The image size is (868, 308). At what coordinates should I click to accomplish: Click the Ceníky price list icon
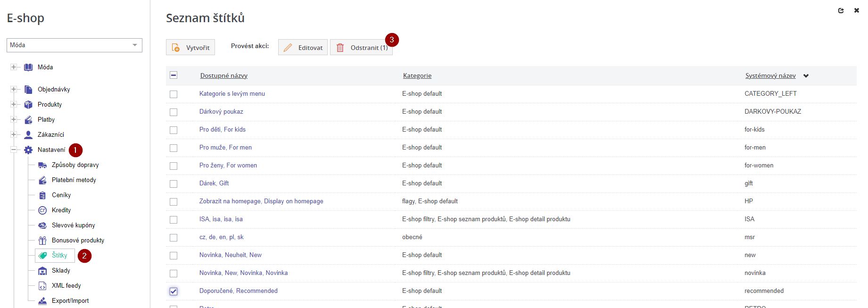point(42,195)
